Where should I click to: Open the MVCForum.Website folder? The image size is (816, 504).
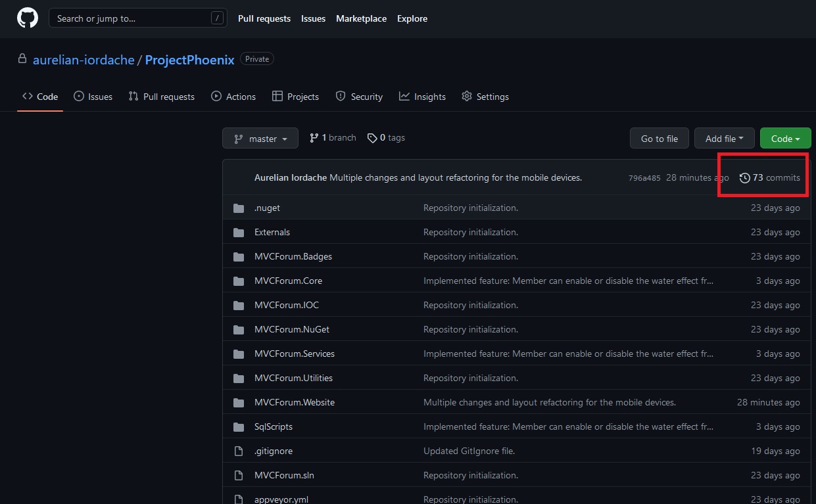[295, 403]
